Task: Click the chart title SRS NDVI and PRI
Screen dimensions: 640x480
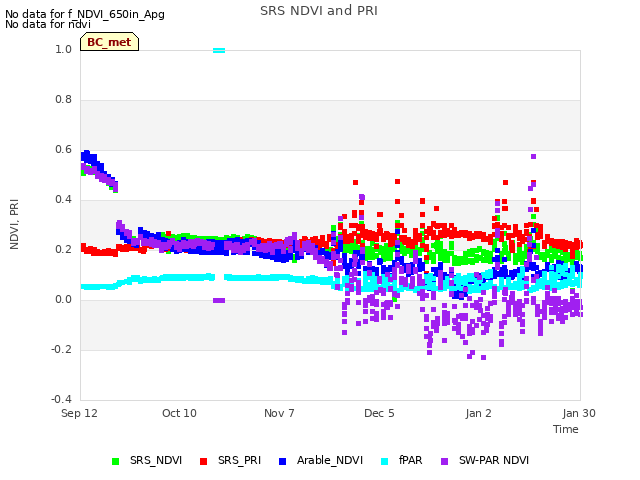Action: click(319, 11)
